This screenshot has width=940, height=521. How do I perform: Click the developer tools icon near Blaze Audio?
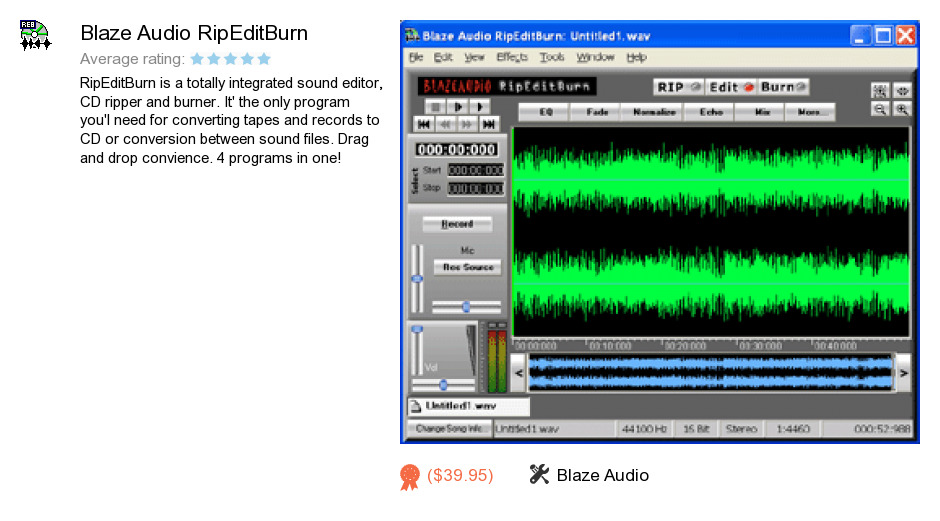pyautogui.click(x=539, y=474)
